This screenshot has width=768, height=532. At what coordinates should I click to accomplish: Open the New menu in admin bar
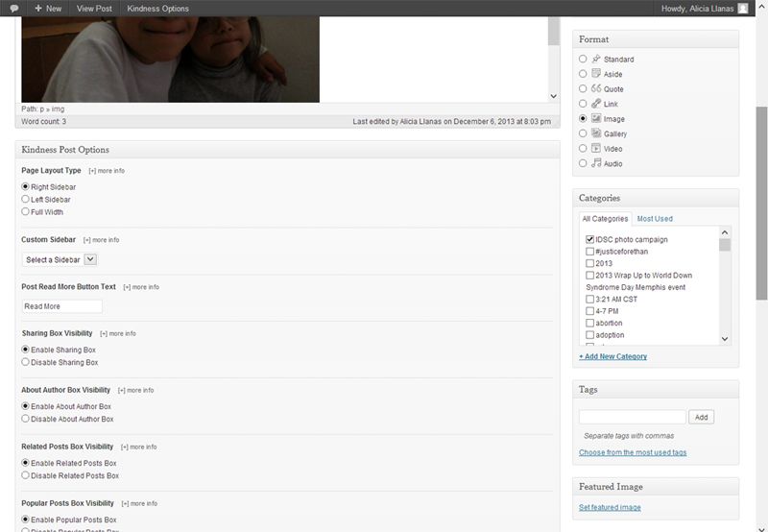[48, 9]
